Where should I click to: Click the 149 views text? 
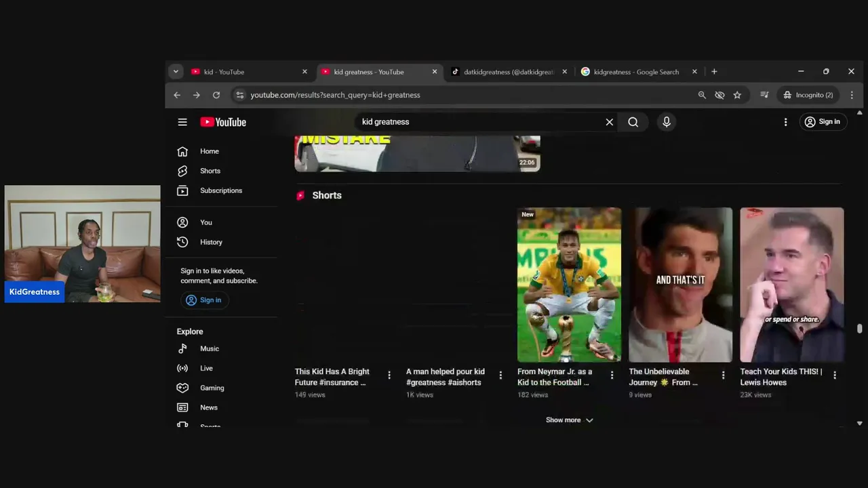click(x=310, y=395)
